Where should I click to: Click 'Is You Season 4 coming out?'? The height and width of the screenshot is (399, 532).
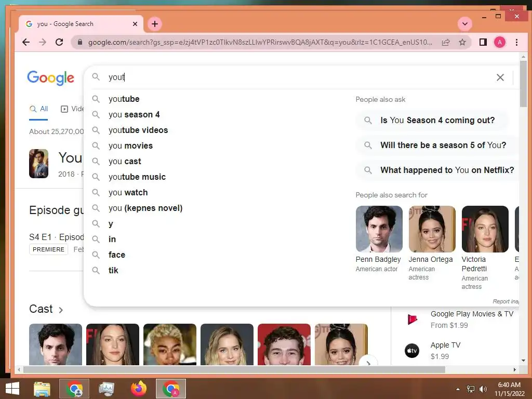pos(432,120)
